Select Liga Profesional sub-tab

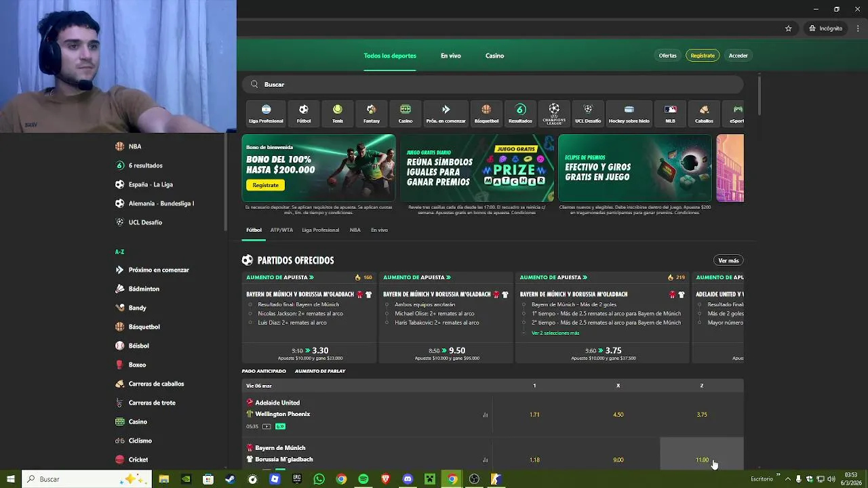point(320,230)
